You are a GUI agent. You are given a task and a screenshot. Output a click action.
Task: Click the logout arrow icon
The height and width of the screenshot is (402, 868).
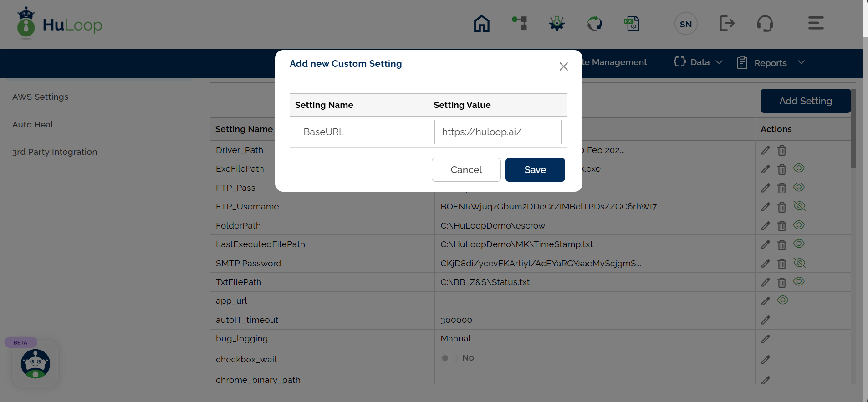(x=727, y=23)
